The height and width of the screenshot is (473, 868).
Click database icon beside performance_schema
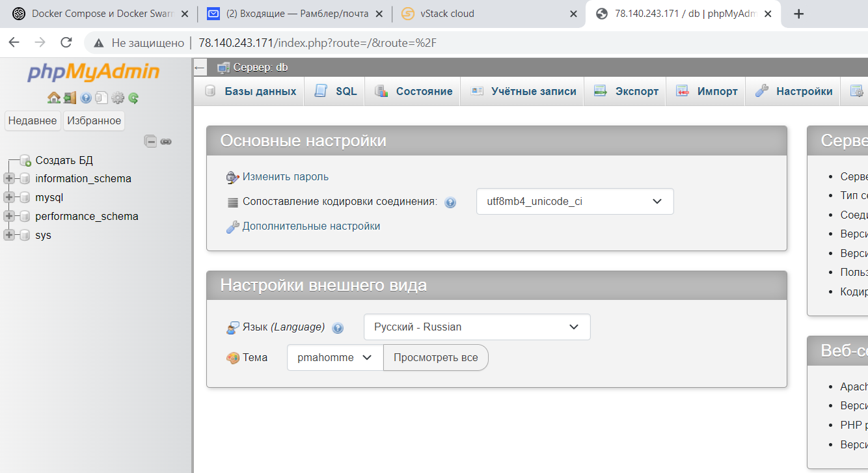[x=25, y=216]
